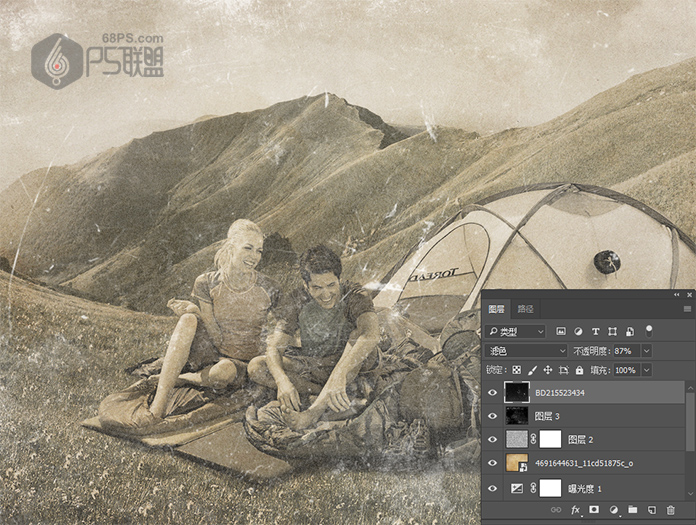696x525 pixels.
Task: Add layer mask icon at panel bottom
Action: pyautogui.click(x=594, y=509)
